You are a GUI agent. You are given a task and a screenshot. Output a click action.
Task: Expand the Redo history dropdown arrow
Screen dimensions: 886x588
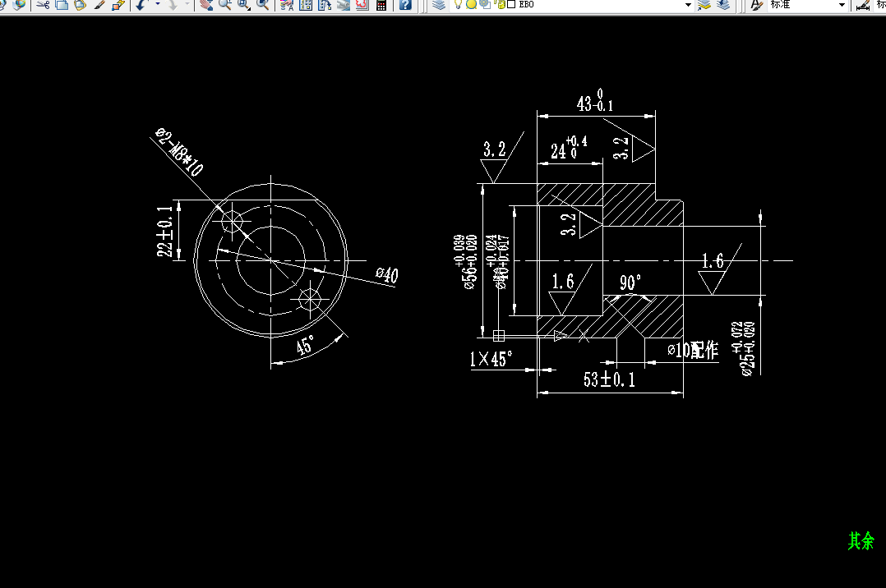[187, 5]
